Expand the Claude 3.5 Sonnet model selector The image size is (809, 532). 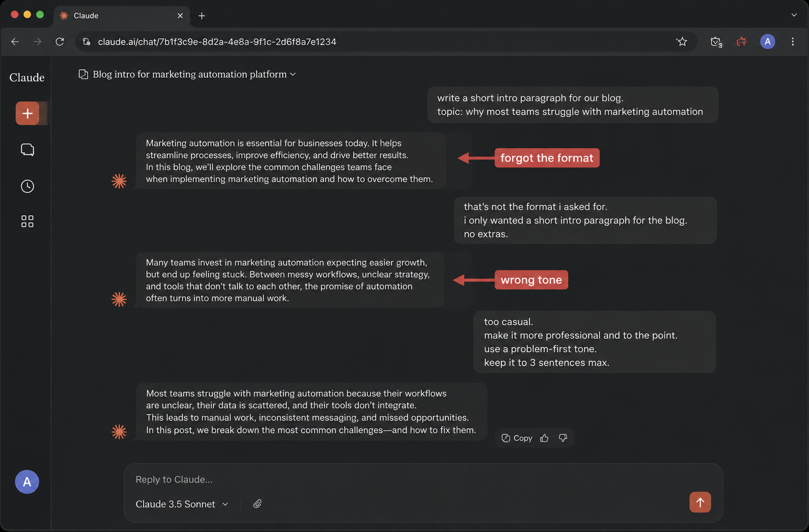(x=182, y=504)
